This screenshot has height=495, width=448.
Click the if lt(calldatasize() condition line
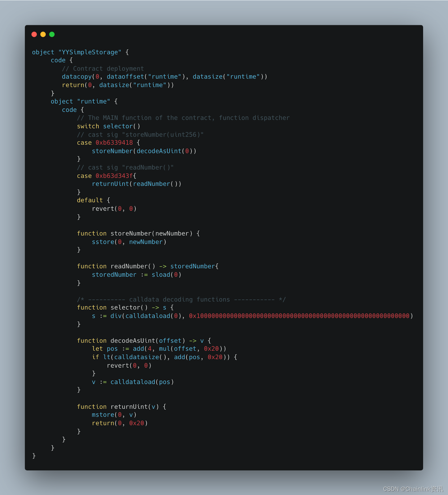pyautogui.click(x=164, y=357)
